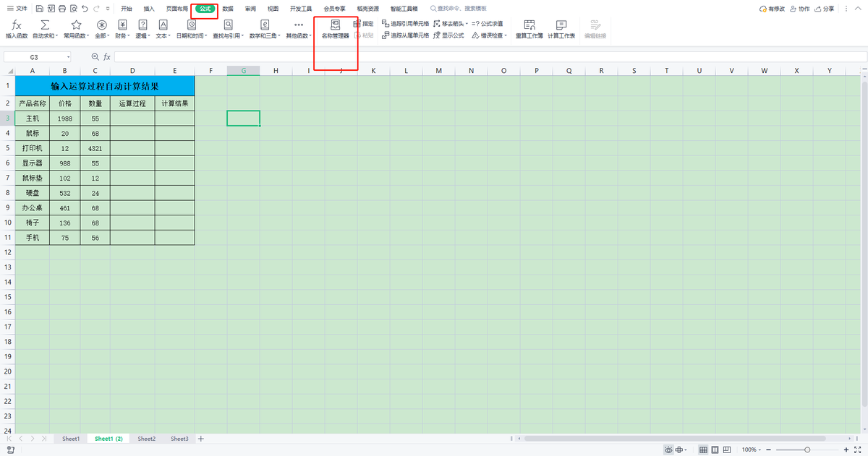Switch to Page Break Preview in status bar
The image size is (868, 456).
click(x=728, y=449)
